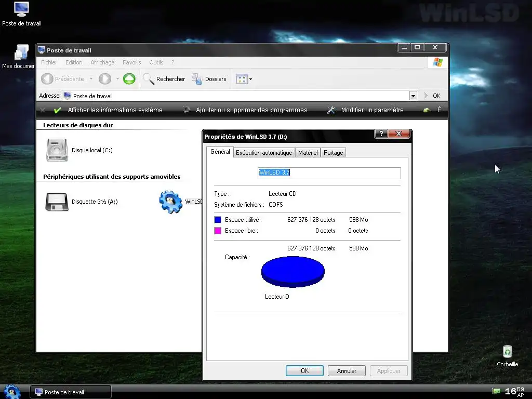Select the Général tab
Image resolution: width=532 pixels, height=399 pixels.
click(x=220, y=152)
